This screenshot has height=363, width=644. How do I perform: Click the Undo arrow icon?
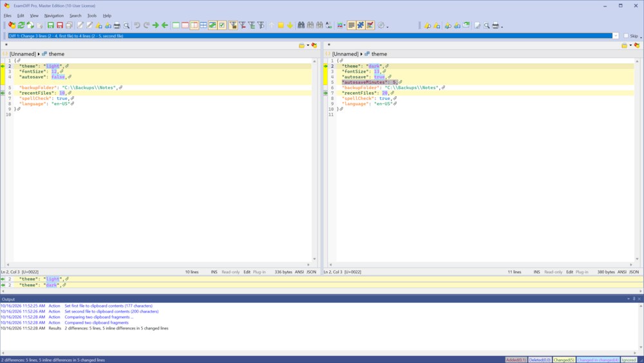point(137,26)
